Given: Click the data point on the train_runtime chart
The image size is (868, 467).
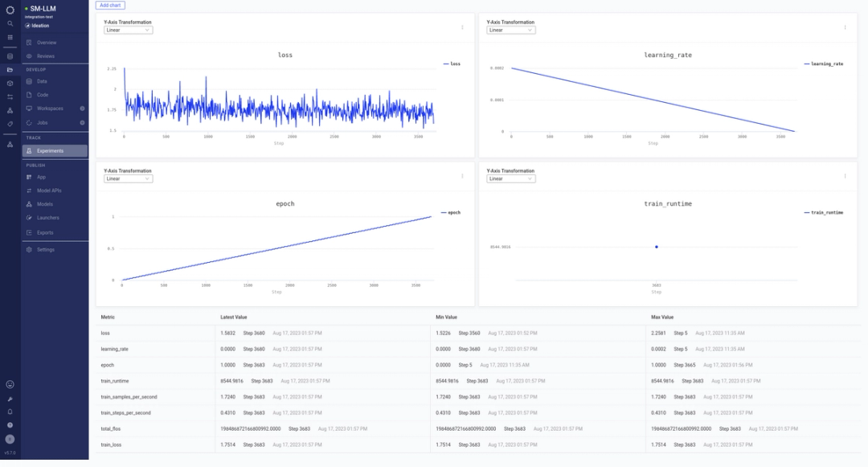Looking at the screenshot, I should 657,247.
